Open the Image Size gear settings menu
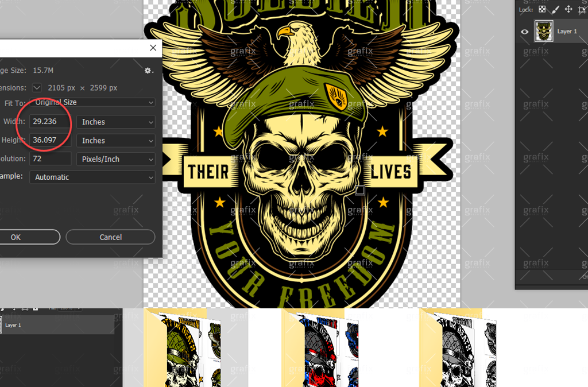The width and height of the screenshot is (588, 387). point(149,71)
